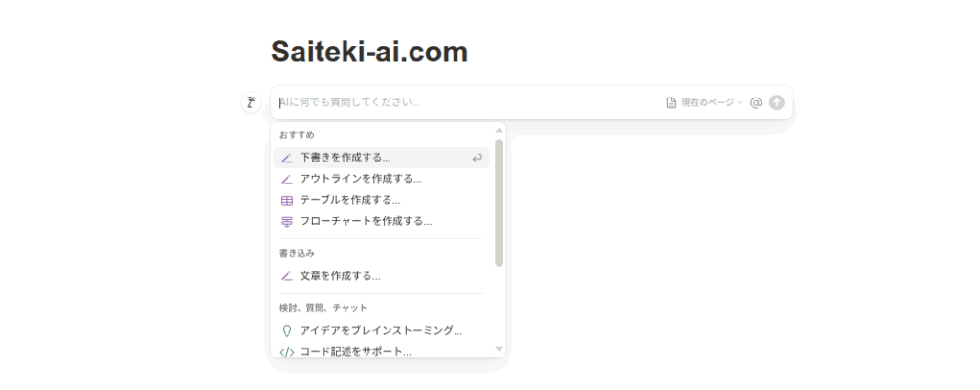Click the pencil icon for 下書きを作成する
This screenshot has width=980, height=390.
click(287, 158)
